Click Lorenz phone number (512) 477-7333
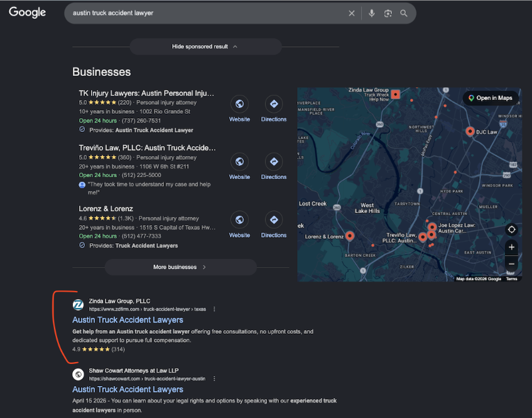 point(141,236)
